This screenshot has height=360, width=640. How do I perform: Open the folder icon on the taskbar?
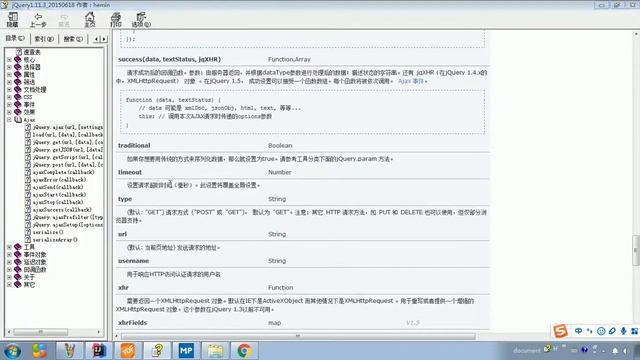tap(215, 351)
